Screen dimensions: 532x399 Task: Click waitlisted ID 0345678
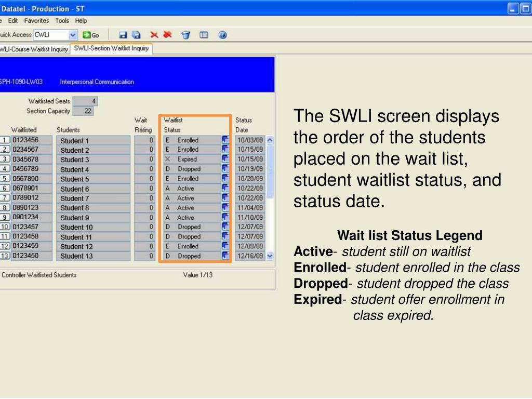point(32,159)
